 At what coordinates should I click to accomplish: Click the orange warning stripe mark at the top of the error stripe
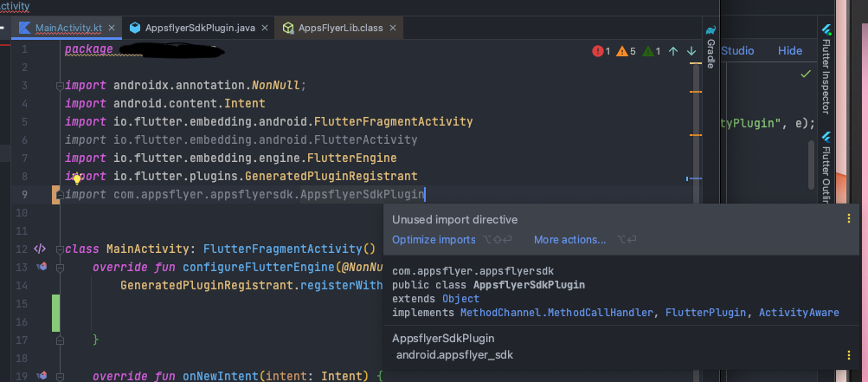(x=695, y=64)
